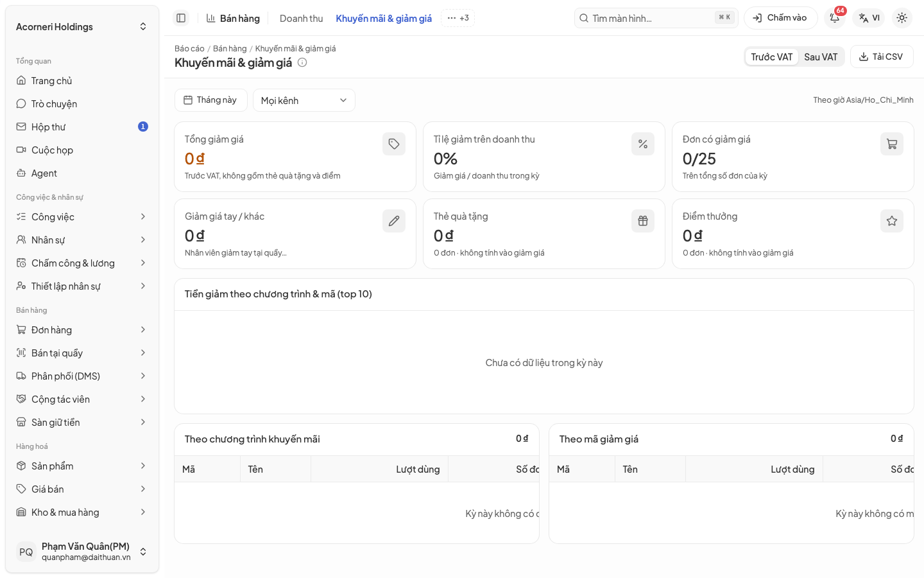Select the Trước VAT toggle option
The width and height of the screenshot is (924, 578).
point(771,57)
